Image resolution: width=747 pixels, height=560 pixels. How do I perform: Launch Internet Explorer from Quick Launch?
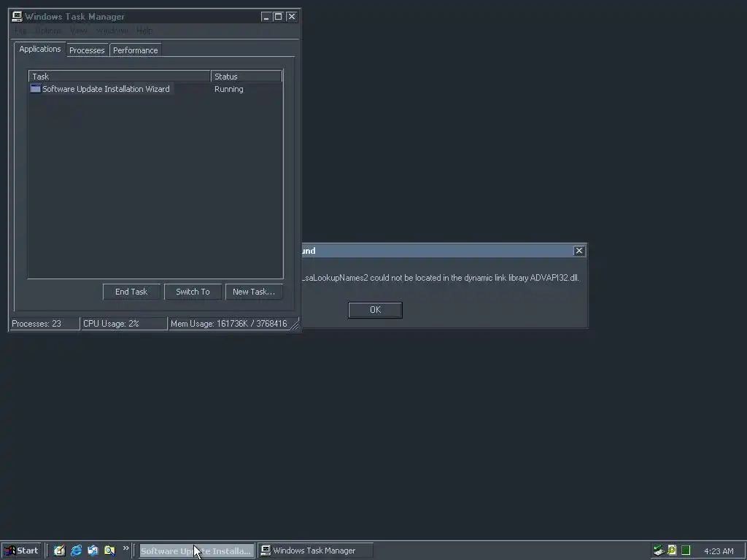[x=76, y=551]
